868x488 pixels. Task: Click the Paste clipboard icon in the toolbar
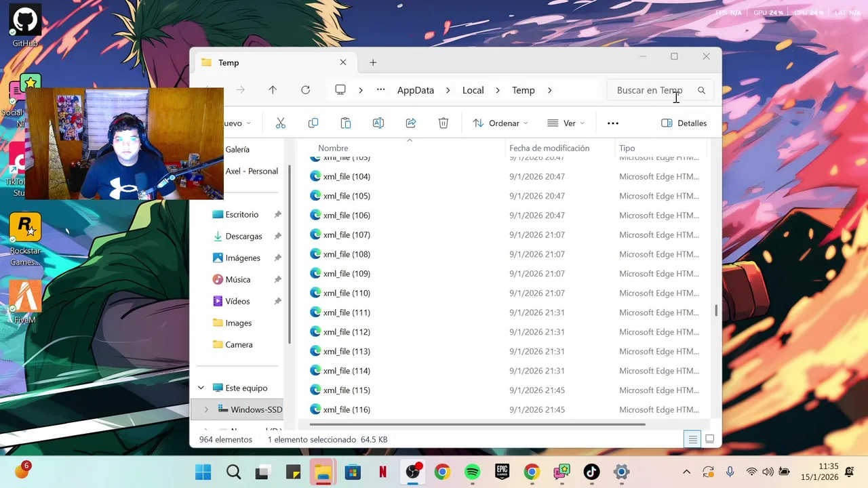(x=346, y=123)
